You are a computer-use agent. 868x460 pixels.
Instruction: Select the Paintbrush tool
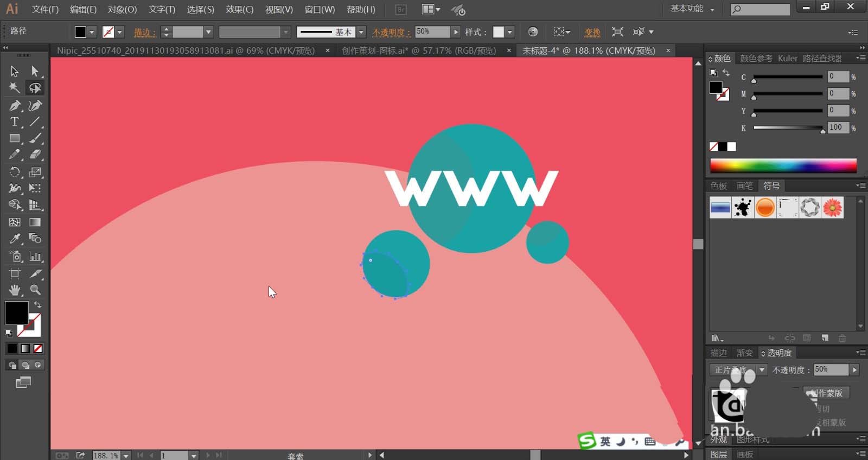coord(35,138)
